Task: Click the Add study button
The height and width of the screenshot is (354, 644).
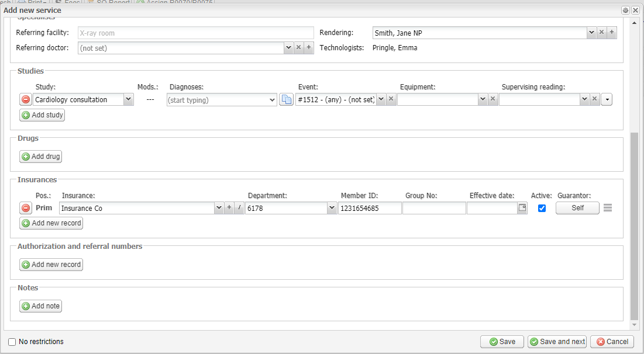Action: point(42,115)
